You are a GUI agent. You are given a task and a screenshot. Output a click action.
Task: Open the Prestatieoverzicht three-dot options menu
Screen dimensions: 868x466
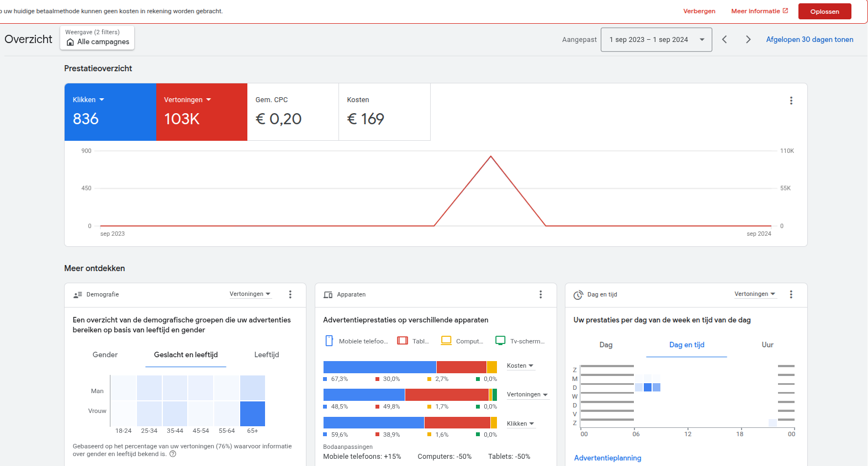(x=791, y=100)
